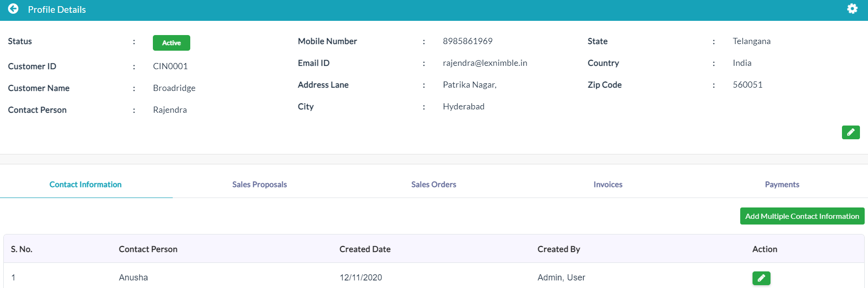Click zip code value 560051
Screen dimensions: 868x288
pyautogui.click(x=748, y=85)
